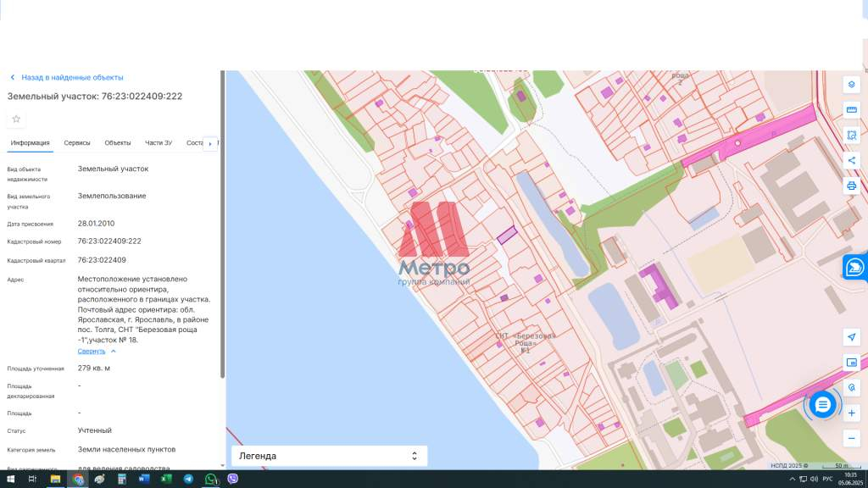Image resolution: width=868 pixels, height=488 pixels.
Task: Open Excel from the taskbar
Action: click(166, 480)
